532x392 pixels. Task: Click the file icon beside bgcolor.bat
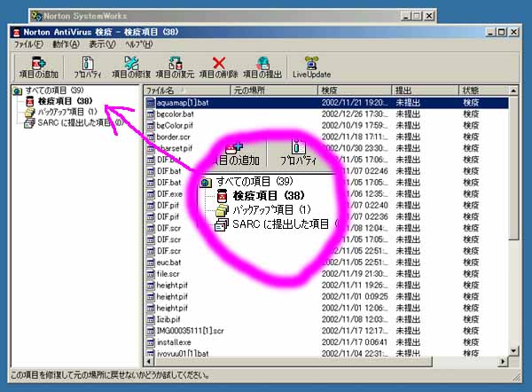(151, 114)
